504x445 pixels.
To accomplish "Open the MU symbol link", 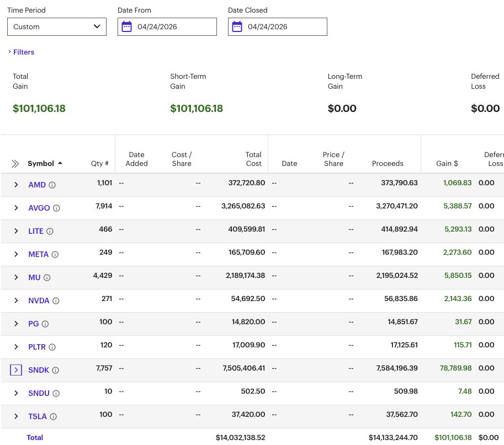I will click(x=34, y=277).
